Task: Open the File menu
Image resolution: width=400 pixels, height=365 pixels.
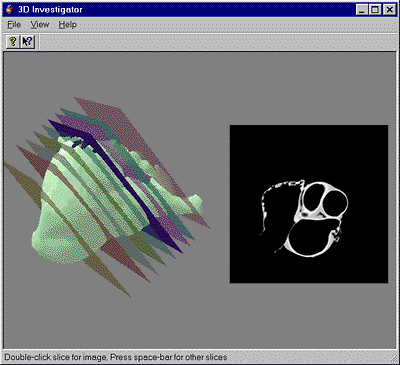Action: (x=14, y=25)
